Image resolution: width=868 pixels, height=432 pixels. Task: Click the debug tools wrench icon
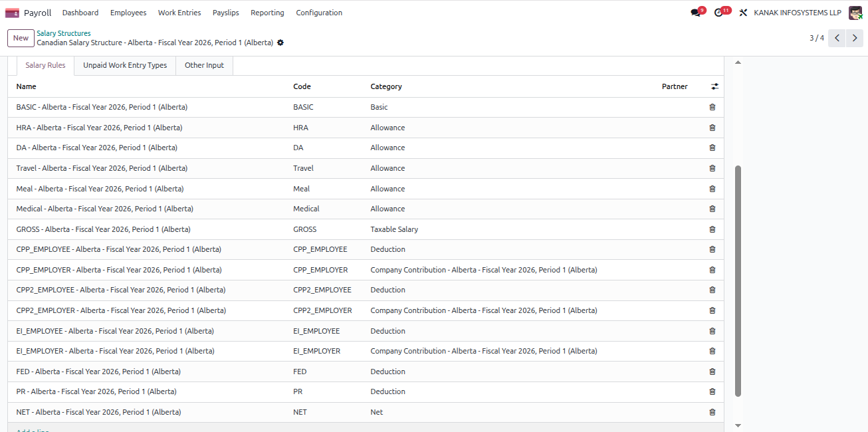tap(744, 13)
